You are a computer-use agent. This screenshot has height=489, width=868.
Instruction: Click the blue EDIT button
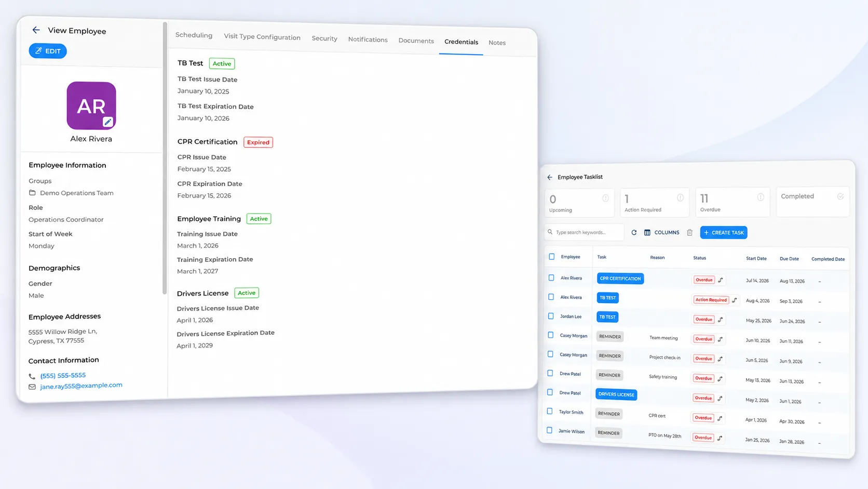click(x=48, y=51)
